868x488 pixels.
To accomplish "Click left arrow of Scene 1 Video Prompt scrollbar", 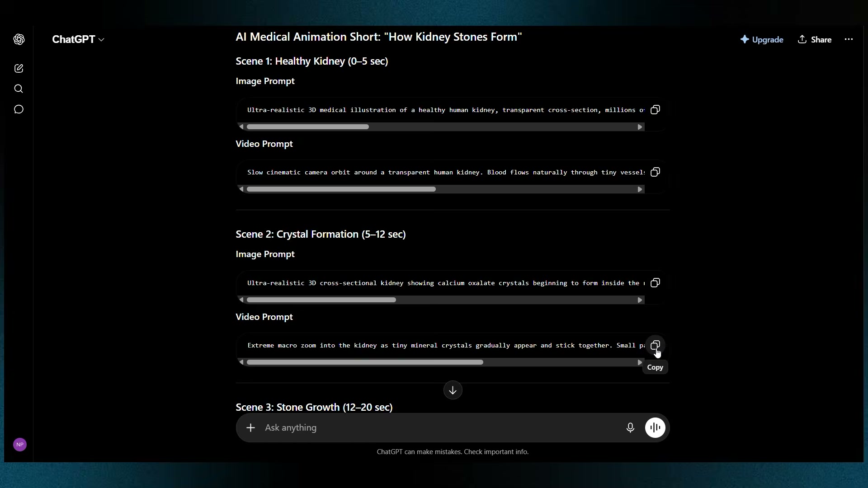I will [241, 189].
